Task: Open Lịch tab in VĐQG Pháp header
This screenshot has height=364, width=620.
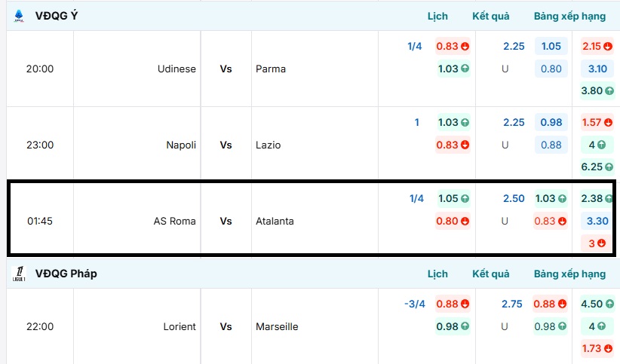Action: pos(437,274)
